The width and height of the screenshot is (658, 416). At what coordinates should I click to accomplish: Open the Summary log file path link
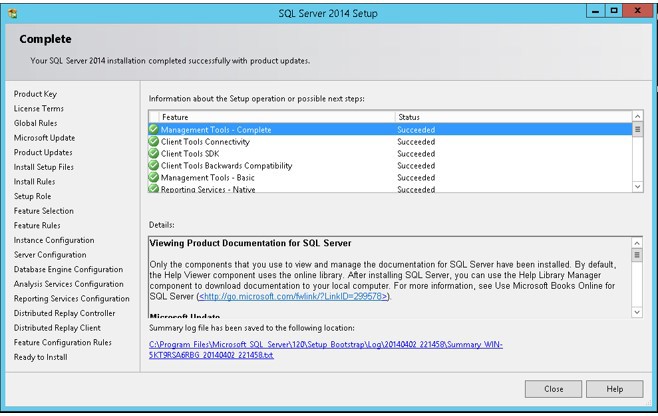click(x=326, y=350)
